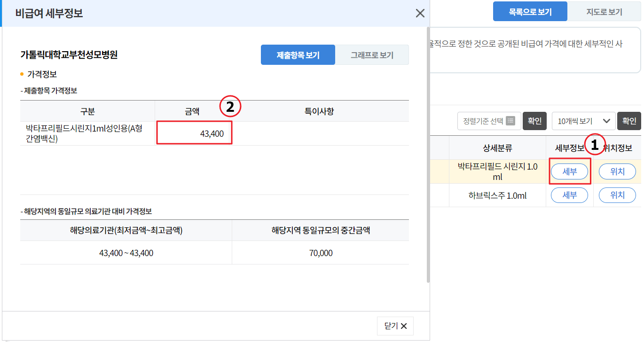Open the 10개씩 보기 dropdown
Screen dimensions: 644x342
578,121
